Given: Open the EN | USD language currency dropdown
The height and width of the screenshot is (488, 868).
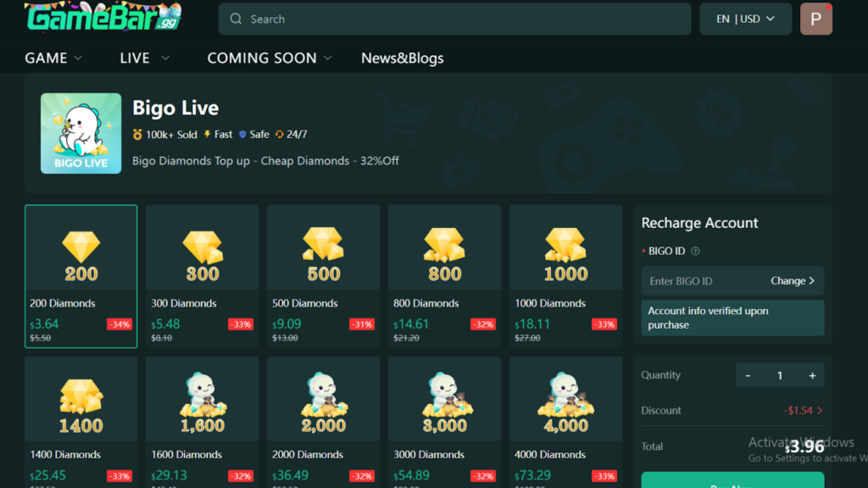Looking at the screenshot, I should click(745, 19).
